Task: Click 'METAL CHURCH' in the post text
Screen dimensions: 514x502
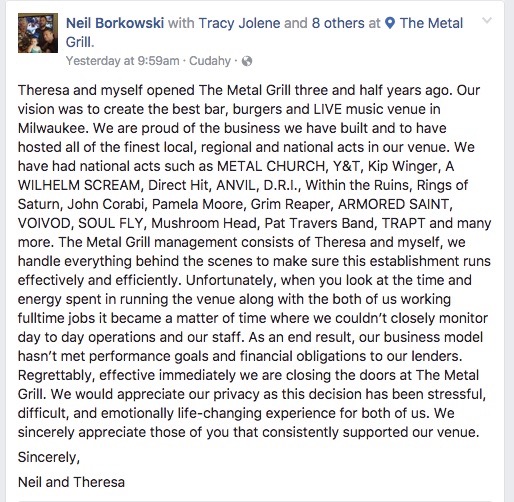Action: [271, 166]
